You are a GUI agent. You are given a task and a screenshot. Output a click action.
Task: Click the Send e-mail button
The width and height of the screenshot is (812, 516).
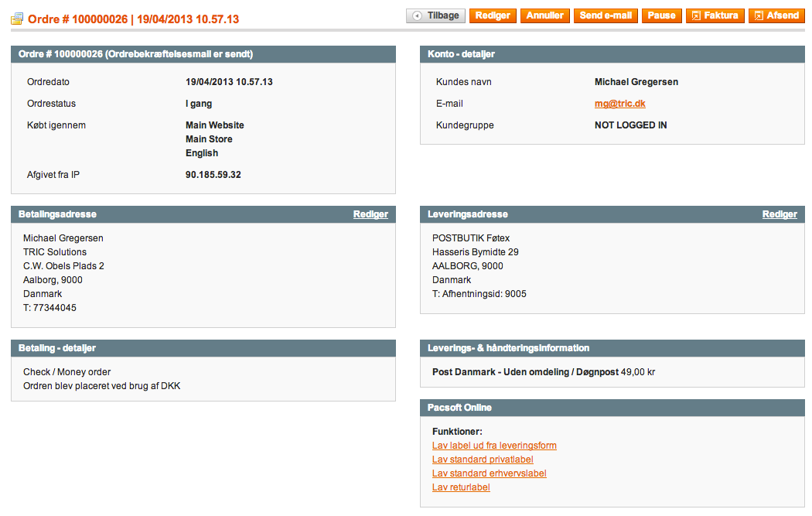(606, 15)
